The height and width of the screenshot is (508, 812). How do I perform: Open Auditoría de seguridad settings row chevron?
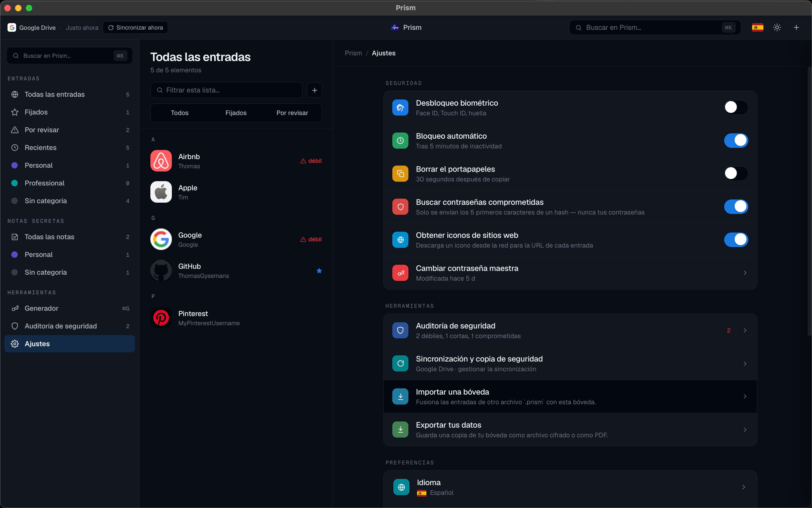point(745,331)
